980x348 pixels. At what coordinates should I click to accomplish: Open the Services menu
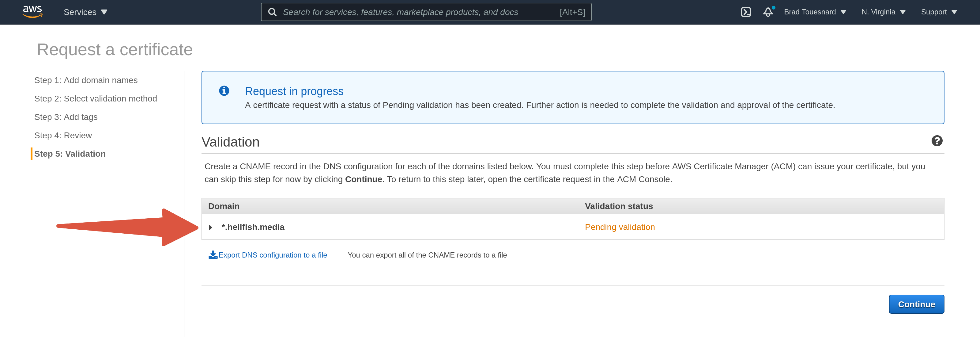tap(80, 12)
